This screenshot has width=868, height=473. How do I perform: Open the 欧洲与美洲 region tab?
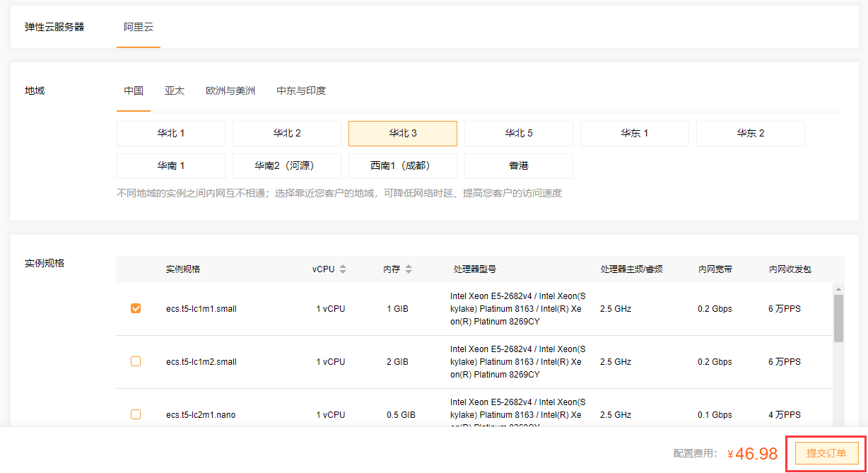click(x=230, y=90)
